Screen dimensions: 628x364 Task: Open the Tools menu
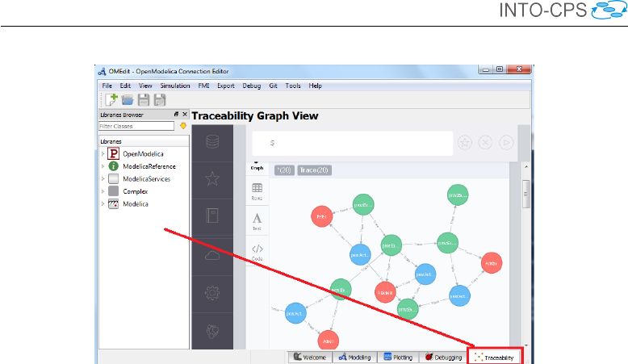293,86
